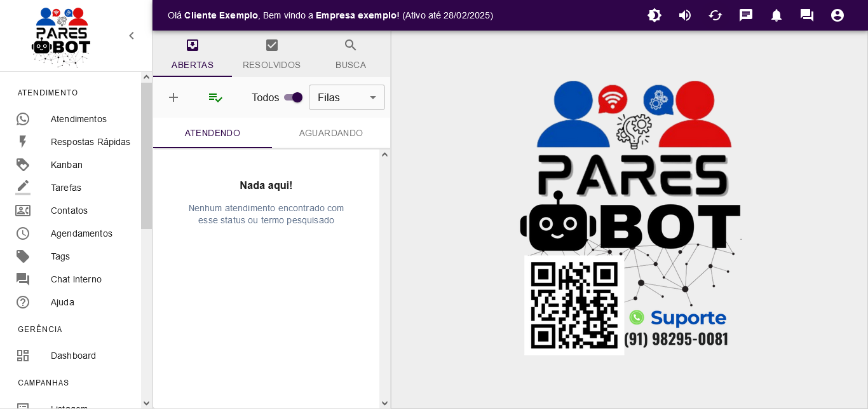This screenshot has width=868, height=409.
Task: Click the ticket list scrollbar up arrow
Action: pos(384,155)
